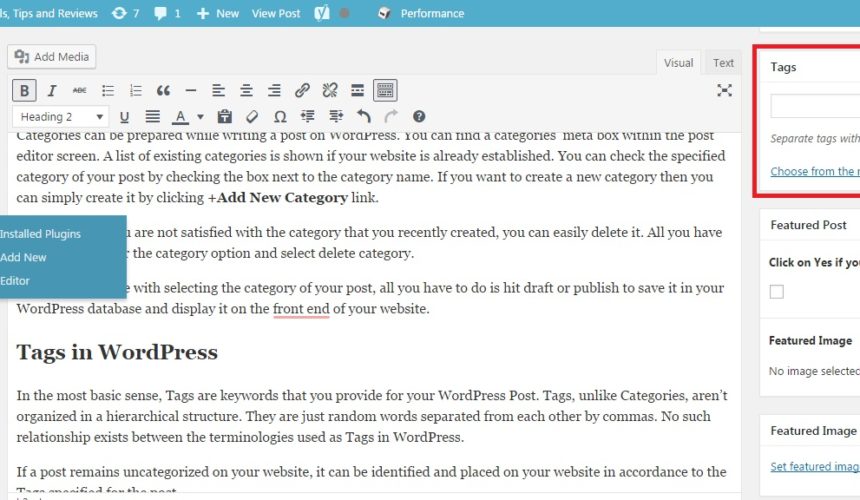Insert a blockquote
Screen dimensions: 860x500
[163, 90]
